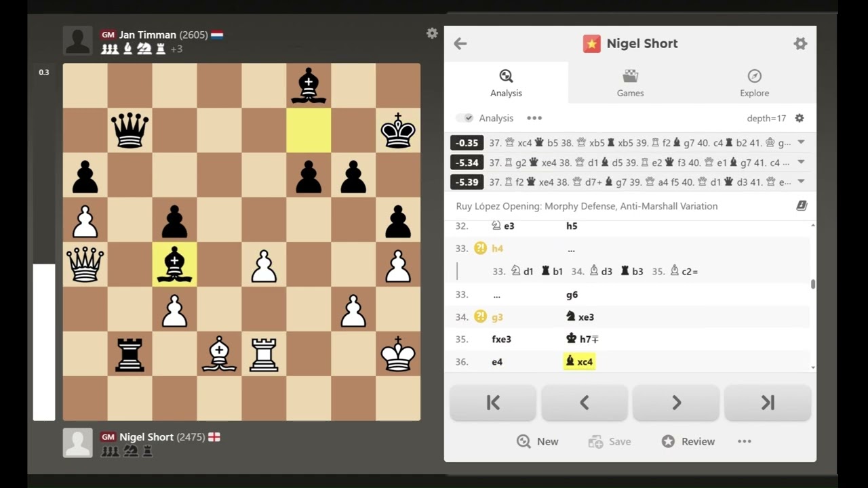Click the white king on h2
Image resolution: width=868 pixels, height=488 pixels.
398,354
